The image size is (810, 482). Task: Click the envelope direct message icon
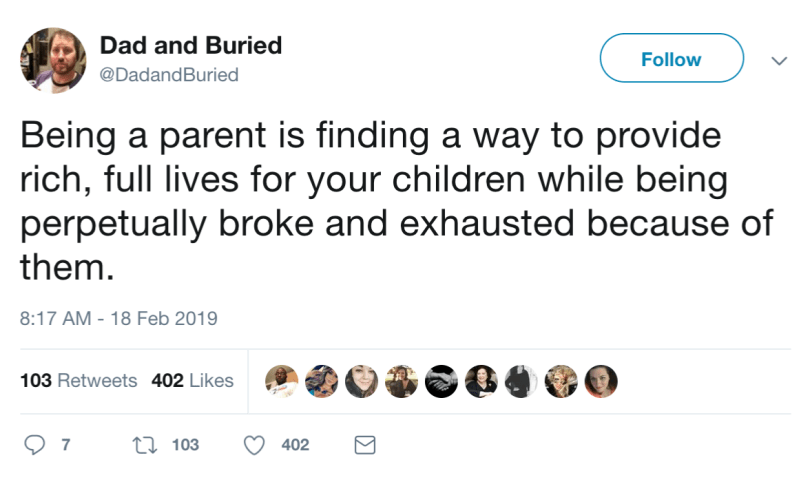[365, 445]
